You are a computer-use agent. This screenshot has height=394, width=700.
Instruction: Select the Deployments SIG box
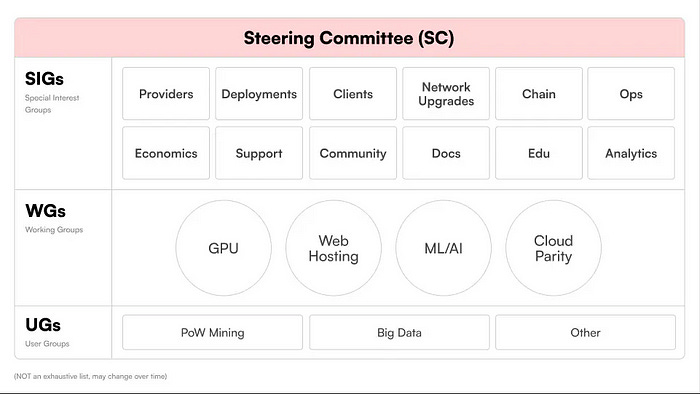[259, 94]
